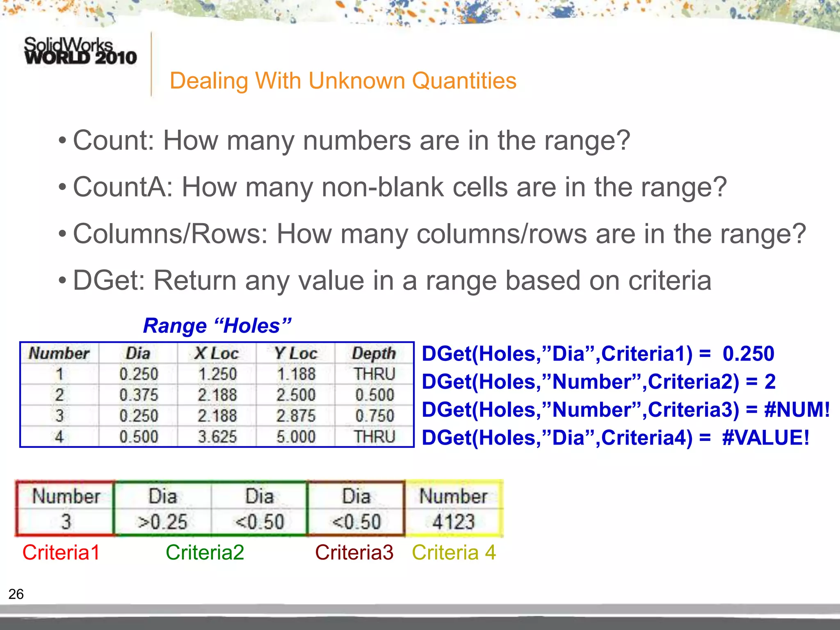The width and height of the screenshot is (840, 630).
Task: Click the red-bordered Number 3 criteria box
Action: point(66,509)
